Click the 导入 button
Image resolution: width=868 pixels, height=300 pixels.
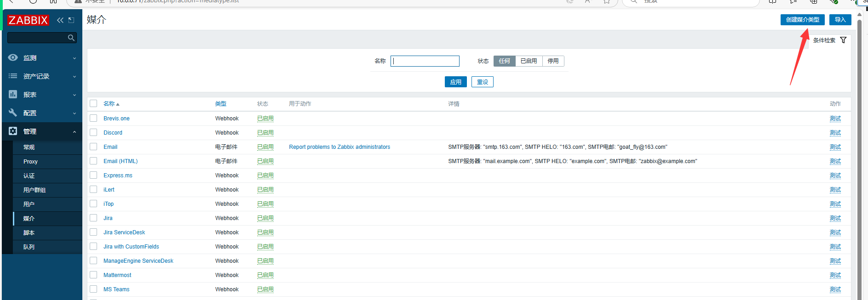(840, 20)
